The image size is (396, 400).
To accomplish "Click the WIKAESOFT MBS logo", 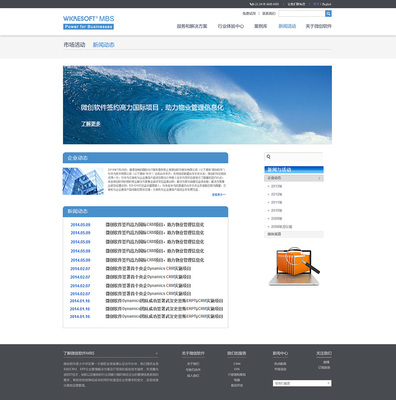I will pyautogui.click(x=88, y=22).
